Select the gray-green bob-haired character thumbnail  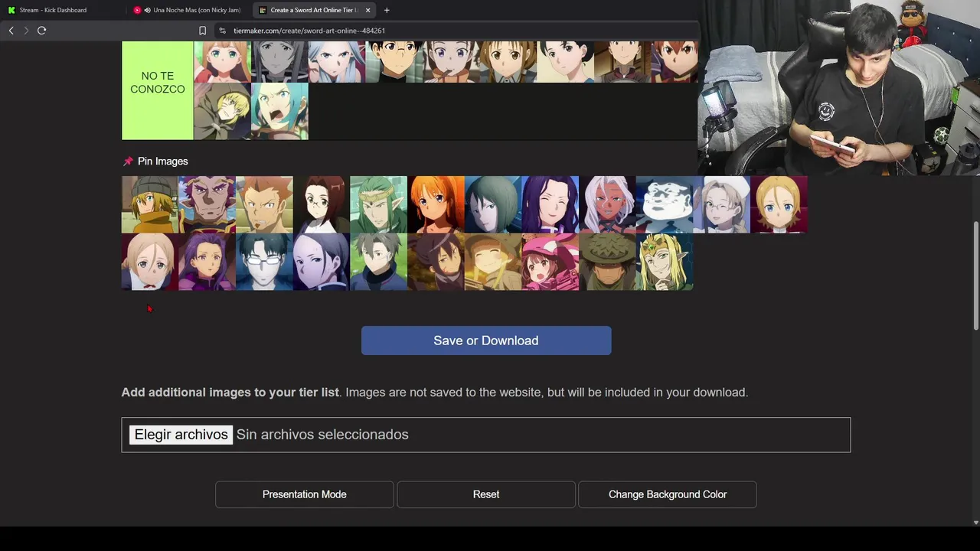[493, 204]
